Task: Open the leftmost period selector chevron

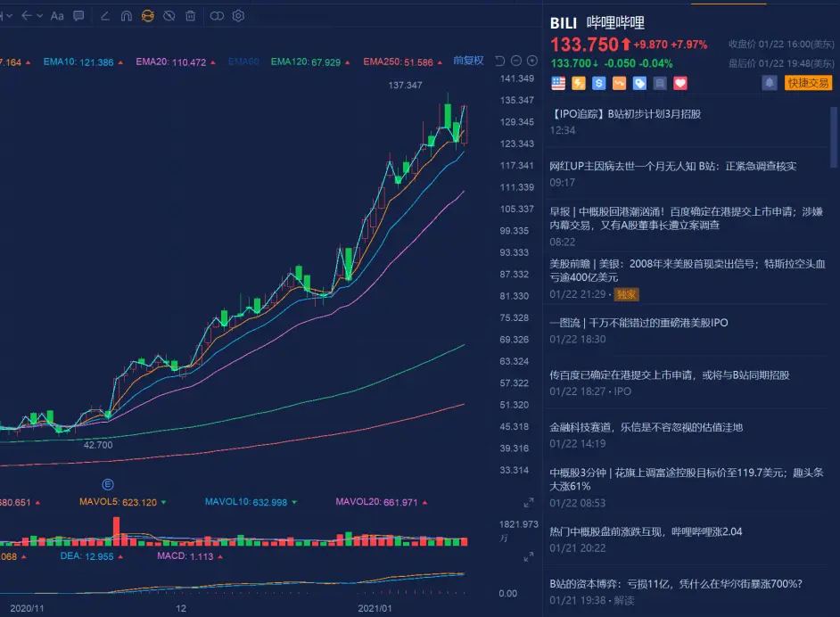Action: point(9,15)
